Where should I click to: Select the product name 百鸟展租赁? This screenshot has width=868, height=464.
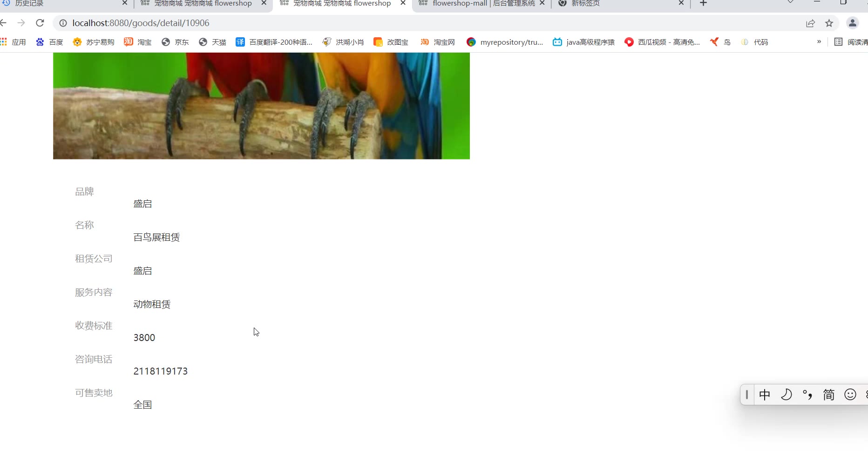[156, 238]
